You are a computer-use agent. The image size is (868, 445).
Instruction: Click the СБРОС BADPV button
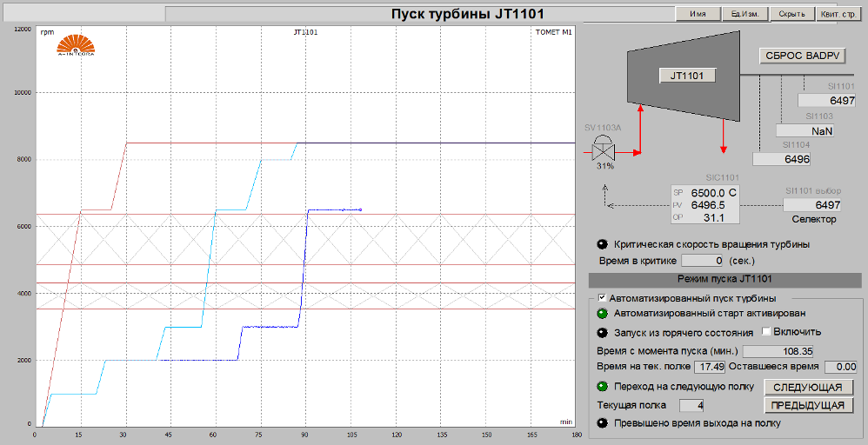[x=802, y=56]
